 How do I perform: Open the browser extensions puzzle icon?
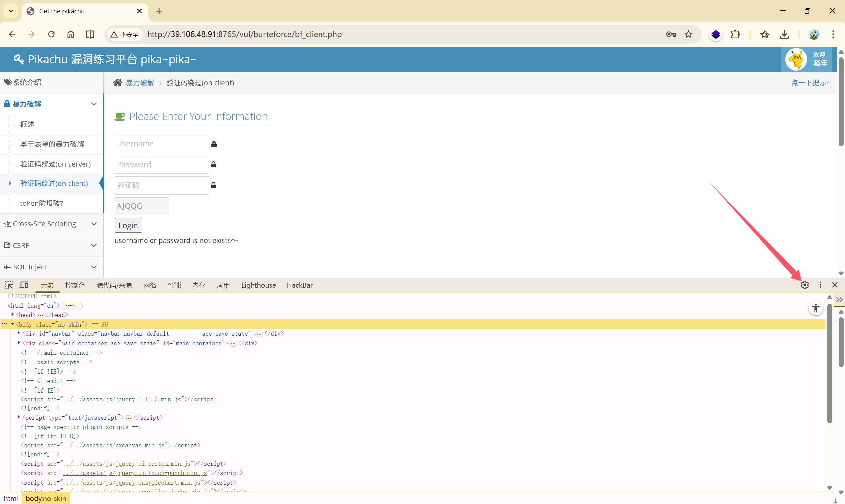pos(735,34)
